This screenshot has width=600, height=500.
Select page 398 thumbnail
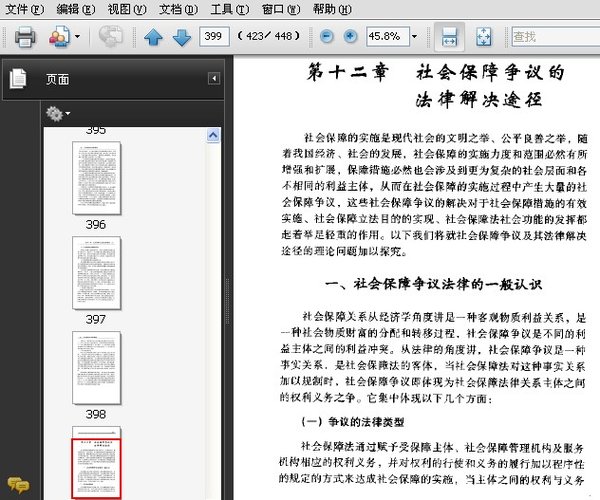96,367
